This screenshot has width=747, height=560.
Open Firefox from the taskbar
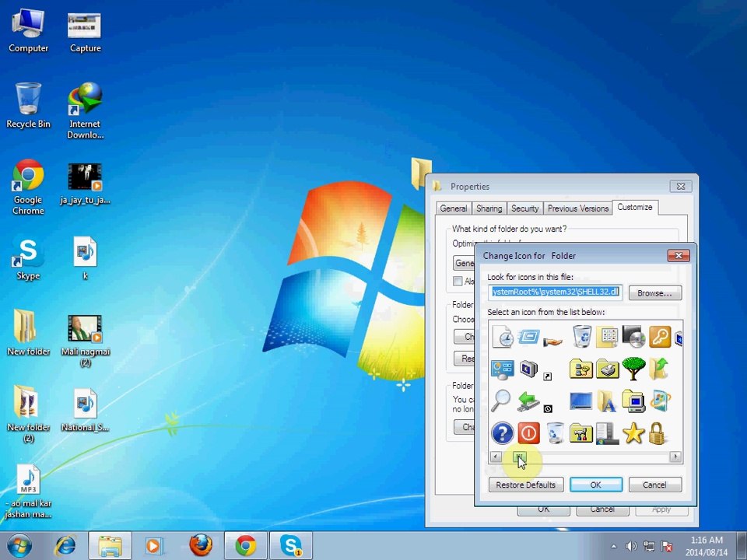tap(201, 546)
